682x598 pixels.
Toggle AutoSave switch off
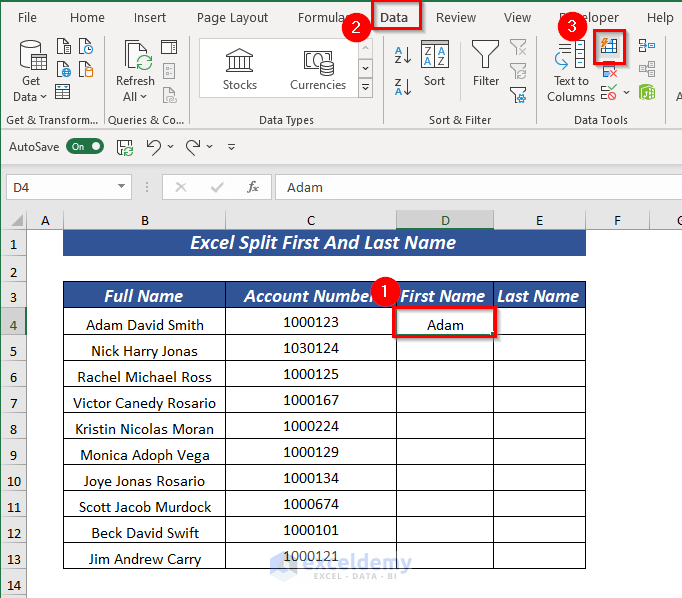85,146
